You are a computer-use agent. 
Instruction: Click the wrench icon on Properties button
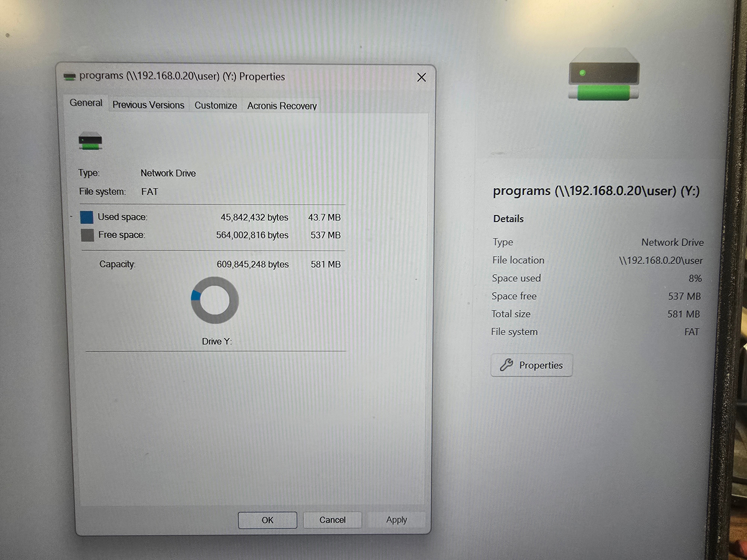pyautogui.click(x=506, y=365)
